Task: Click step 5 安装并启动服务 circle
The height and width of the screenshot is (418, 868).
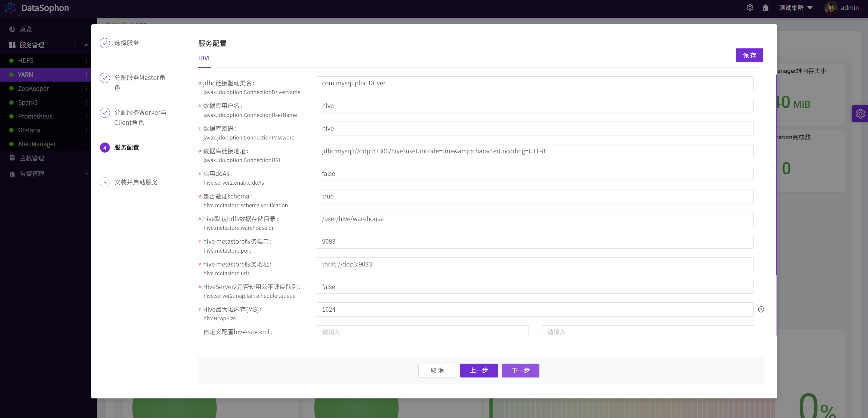Action: [105, 182]
